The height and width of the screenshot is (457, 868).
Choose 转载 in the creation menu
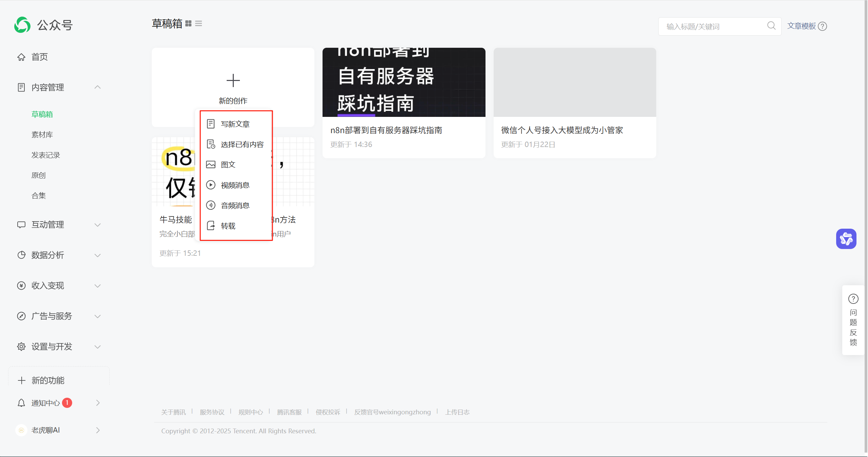[x=228, y=226]
